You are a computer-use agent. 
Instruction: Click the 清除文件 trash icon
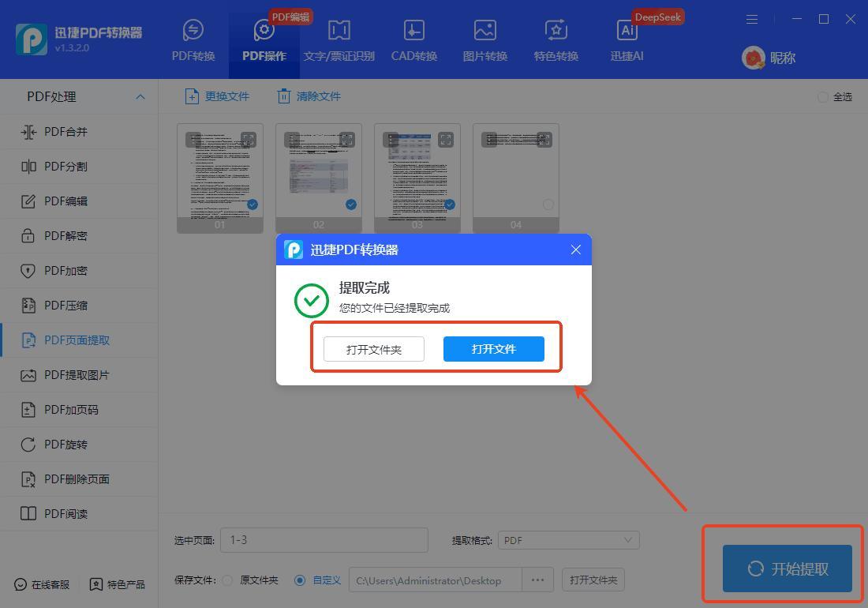pyautogui.click(x=284, y=96)
